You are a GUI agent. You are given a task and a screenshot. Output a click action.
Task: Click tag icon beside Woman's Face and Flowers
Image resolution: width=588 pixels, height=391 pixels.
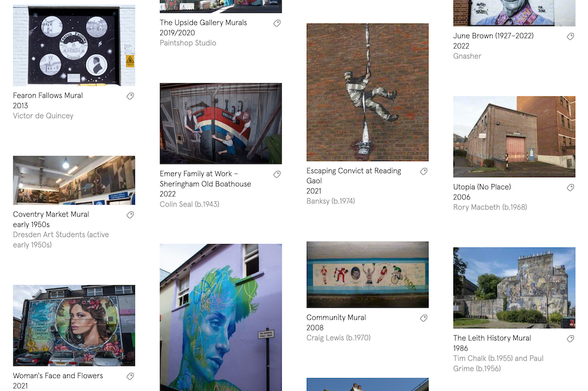tap(130, 376)
